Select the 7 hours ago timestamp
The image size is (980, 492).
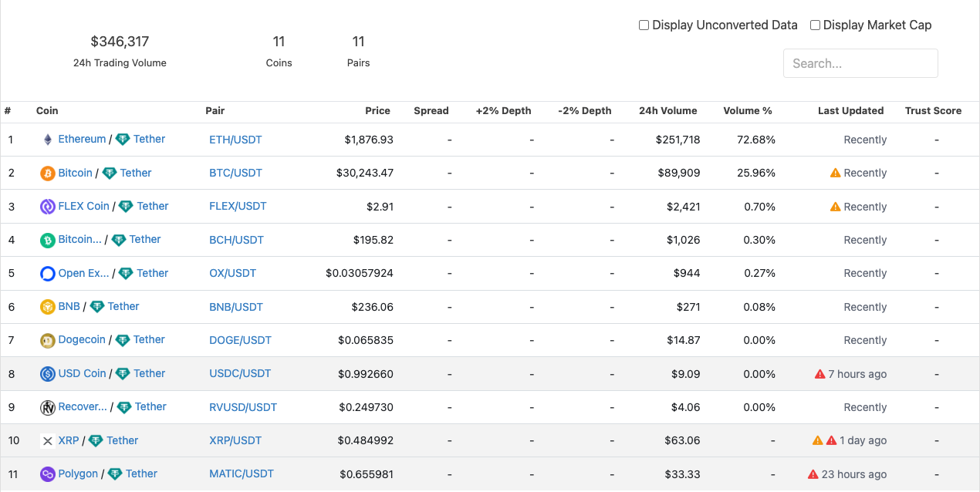[x=857, y=374]
